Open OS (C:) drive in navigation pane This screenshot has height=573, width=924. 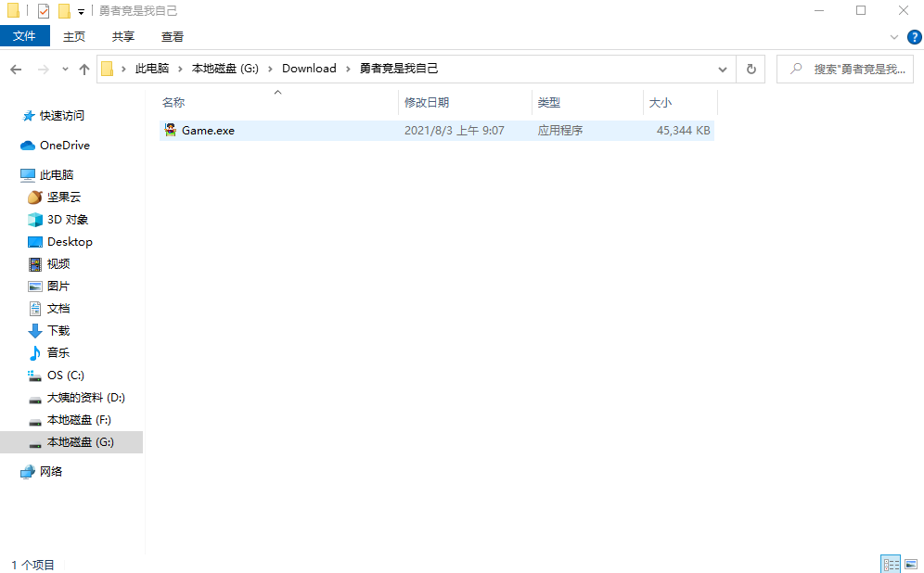tap(66, 376)
